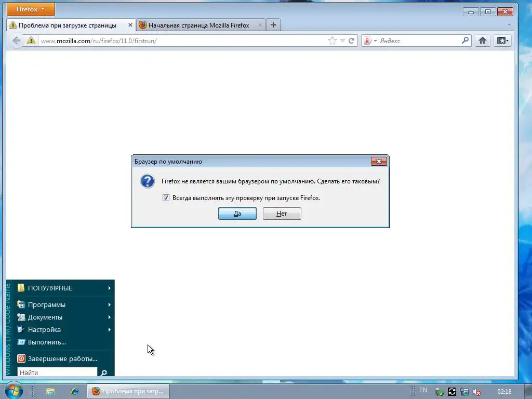This screenshot has width=532, height=399.
Task: Click the warning site identity icon
Action: point(31,41)
